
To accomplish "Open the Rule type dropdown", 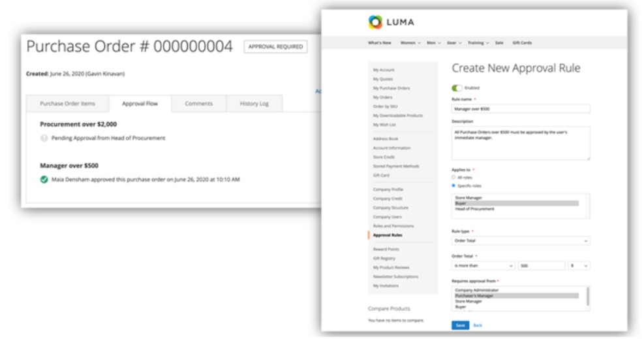I will point(520,240).
